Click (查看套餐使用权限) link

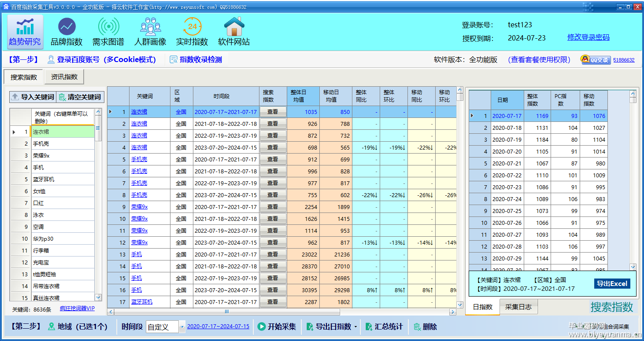(539, 60)
